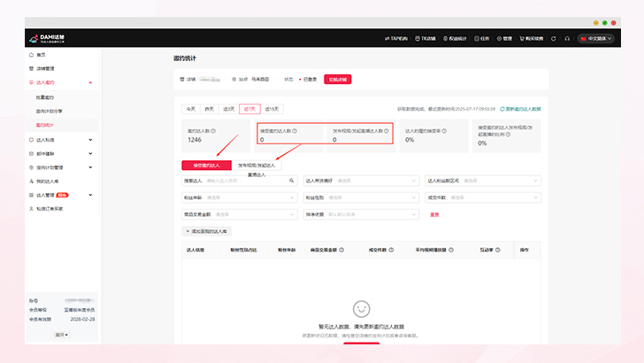Click the 1246 invited count value
This screenshot has width=644, height=363.
pyautogui.click(x=195, y=140)
